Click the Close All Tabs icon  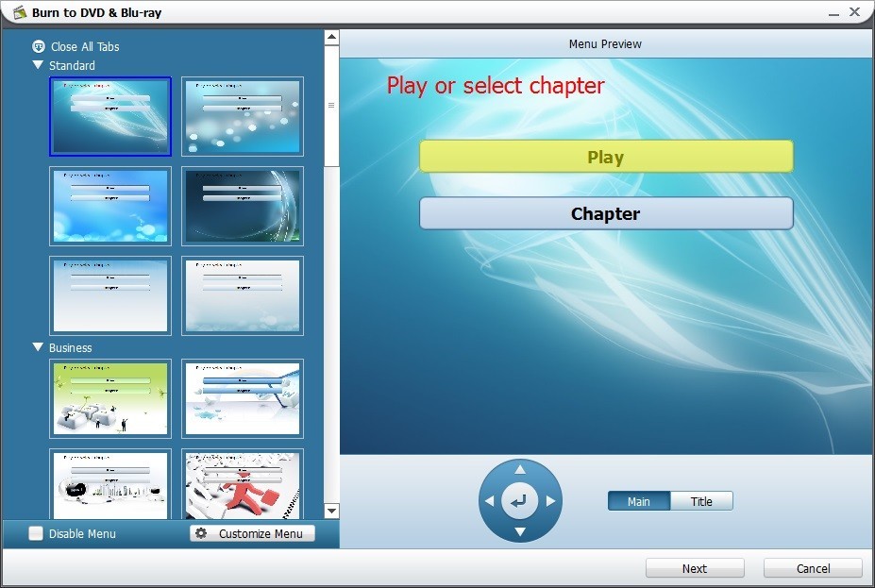point(38,45)
